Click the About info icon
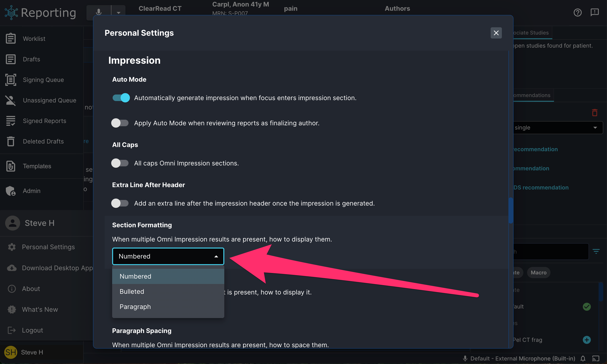607x364 pixels. pyautogui.click(x=11, y=289)
